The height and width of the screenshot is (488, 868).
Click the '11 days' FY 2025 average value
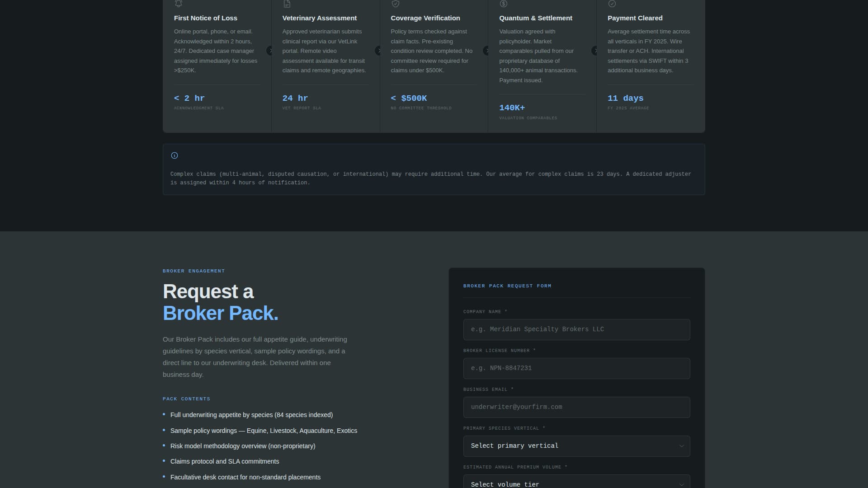(x=626, y=98)
